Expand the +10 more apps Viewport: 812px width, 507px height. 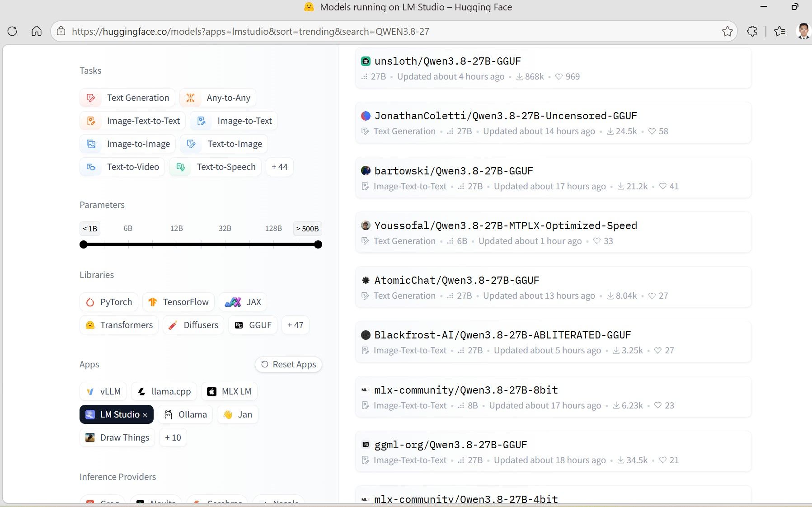(173, 437)
